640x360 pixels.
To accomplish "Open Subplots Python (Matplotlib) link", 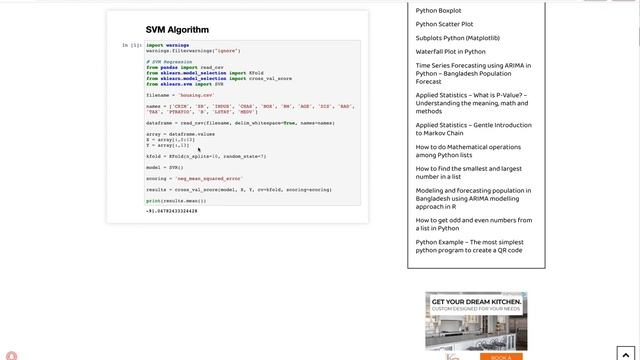I will [x=458, y=38].
